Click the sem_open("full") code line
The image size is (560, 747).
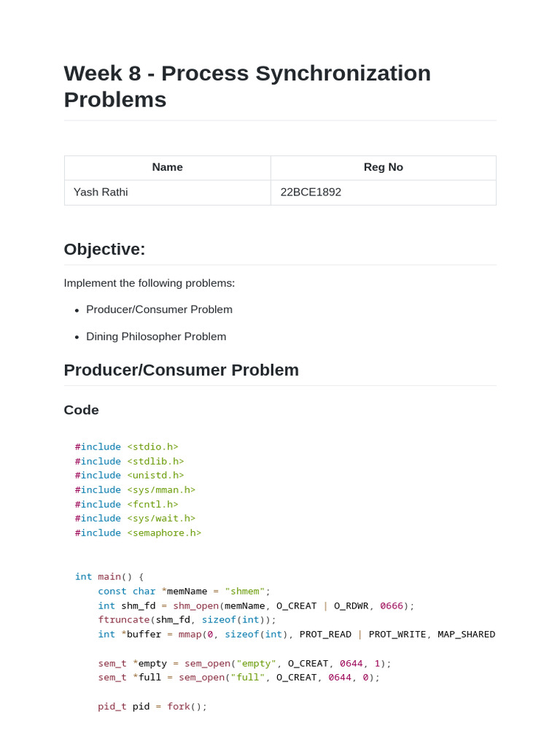[238, 677]
